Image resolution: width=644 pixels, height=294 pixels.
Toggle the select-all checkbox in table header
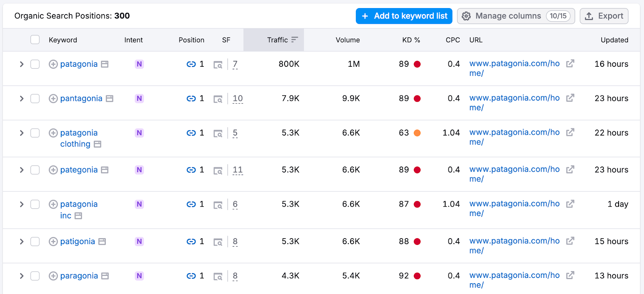coord(35,39)
